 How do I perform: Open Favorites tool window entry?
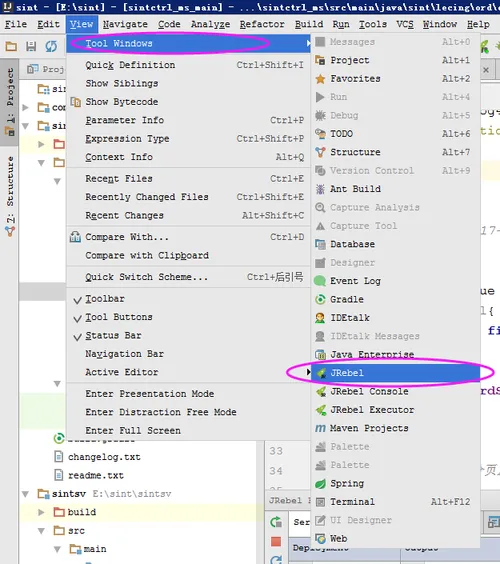[x=396, y=78]
